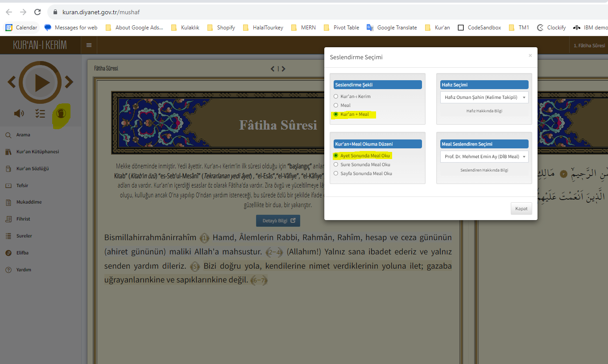Image resolution: width=608 pixels, height=364 pixels.
Task: Click the Yardım help icon
Action: [8, 270]
